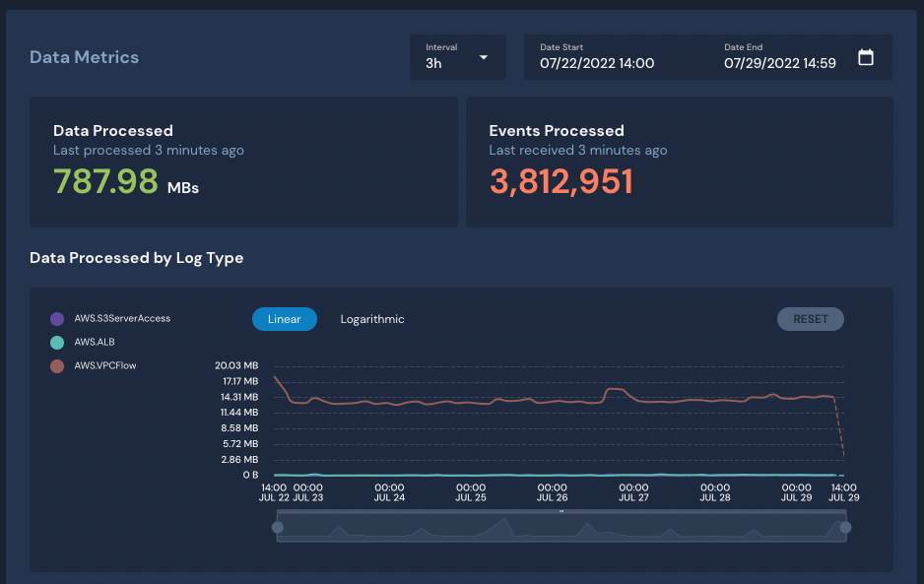Click the teal AWS.ALB legend dot
The height and width of the screenshot is (584, 924).
[x=58, y=342]
